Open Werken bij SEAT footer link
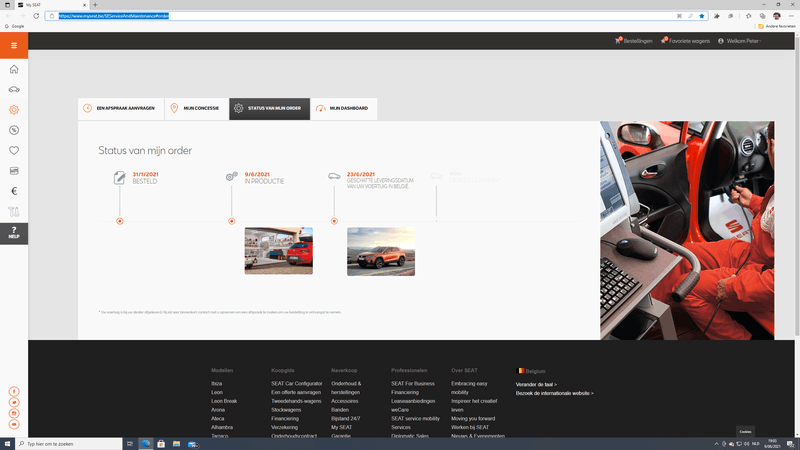Image resolution: width=800 pixels, height=450 pixels. [x=469, y=427]
